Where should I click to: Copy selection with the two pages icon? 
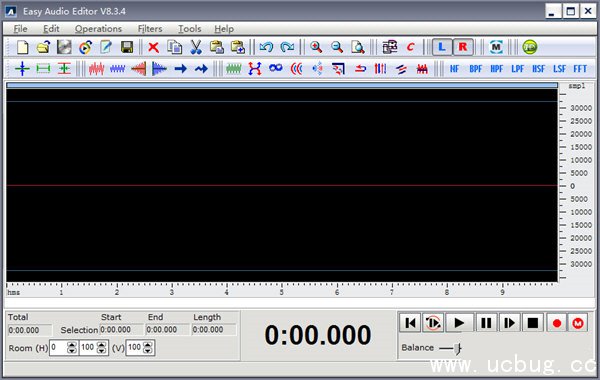[x=174, y=47]
